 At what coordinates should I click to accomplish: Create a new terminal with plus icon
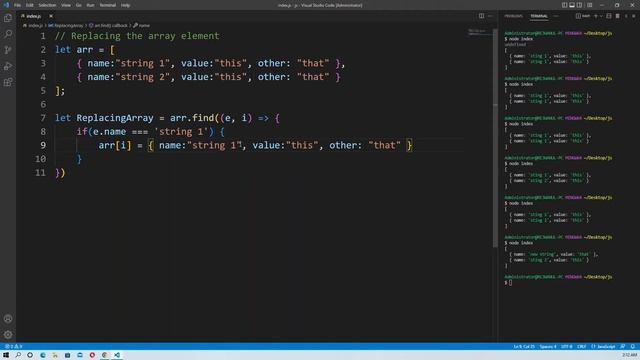[x=596, y=16]
